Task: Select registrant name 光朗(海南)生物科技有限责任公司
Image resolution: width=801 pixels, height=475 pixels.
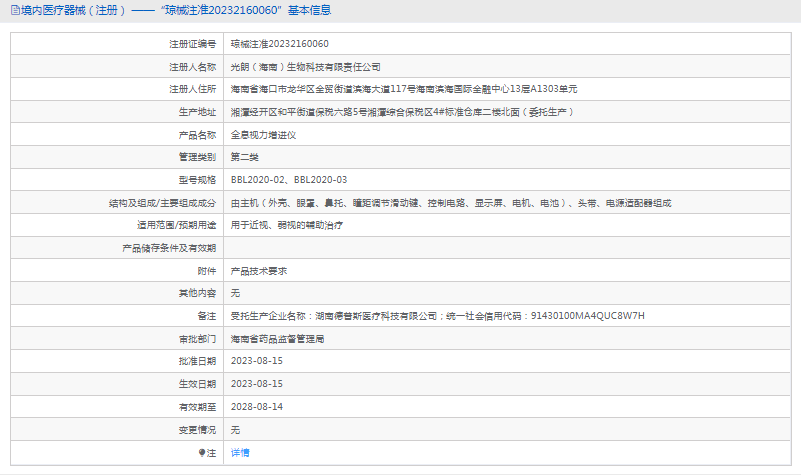Action: pyautogui.click(x=305, y=67)
